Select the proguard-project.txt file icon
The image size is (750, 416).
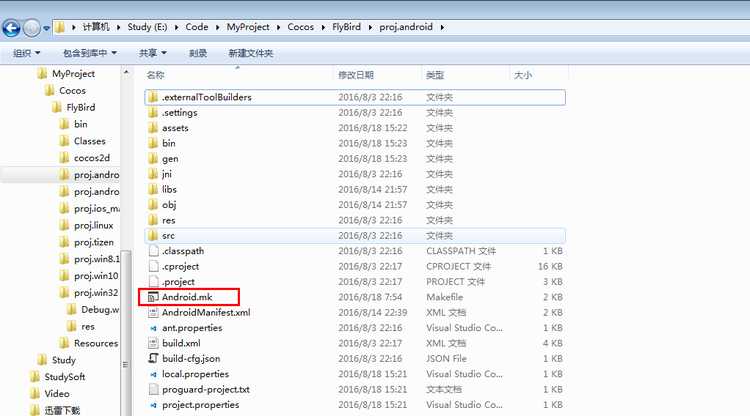click(153, 389)
